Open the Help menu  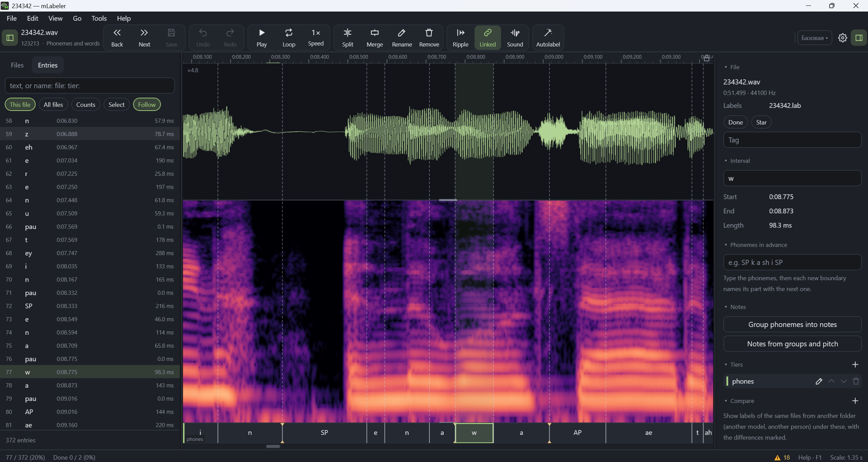click(124, 18)
